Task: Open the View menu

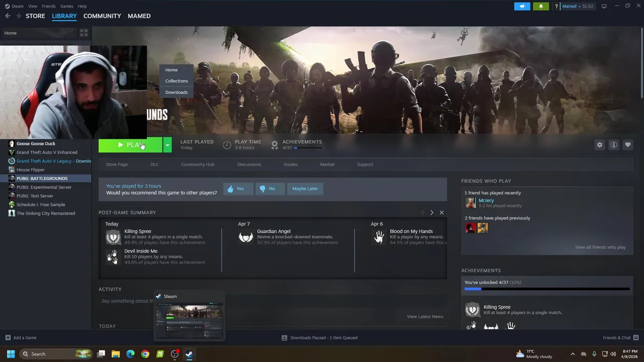Action: pos(33,6)
